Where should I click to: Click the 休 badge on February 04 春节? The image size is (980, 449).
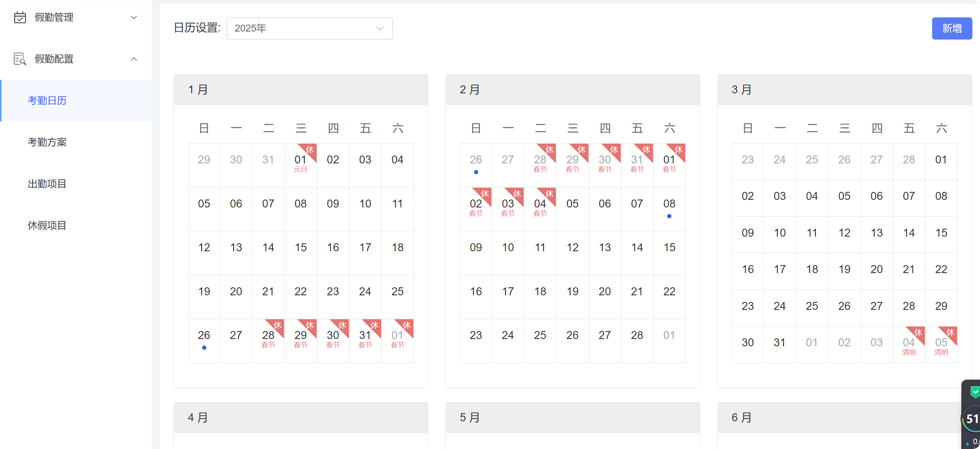(549, 194)
